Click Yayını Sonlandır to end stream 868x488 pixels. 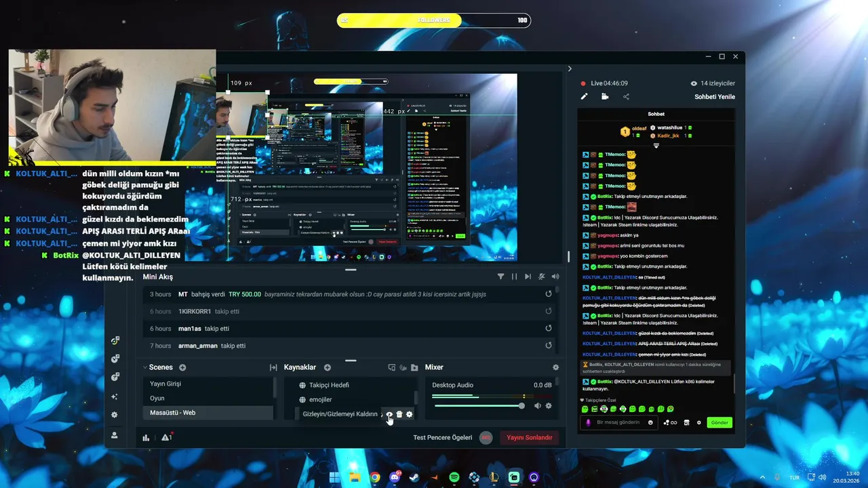pos(530,438)
